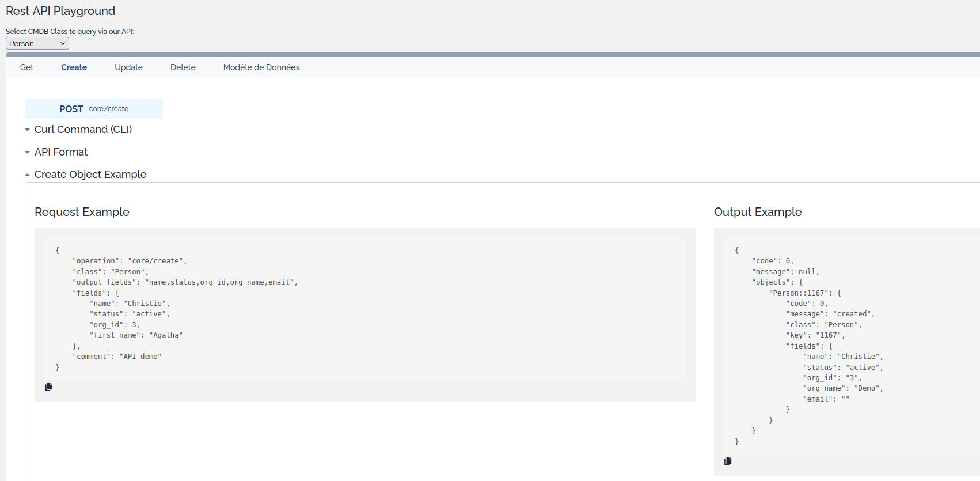Open the Update tab
This screenshot has width=980, height=481.
point(128,67)
